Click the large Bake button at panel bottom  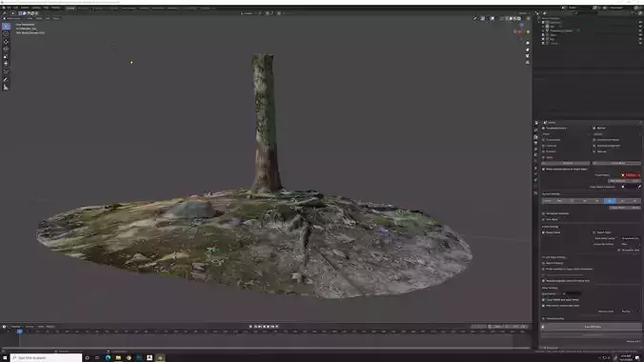click(x=592, y=327)
